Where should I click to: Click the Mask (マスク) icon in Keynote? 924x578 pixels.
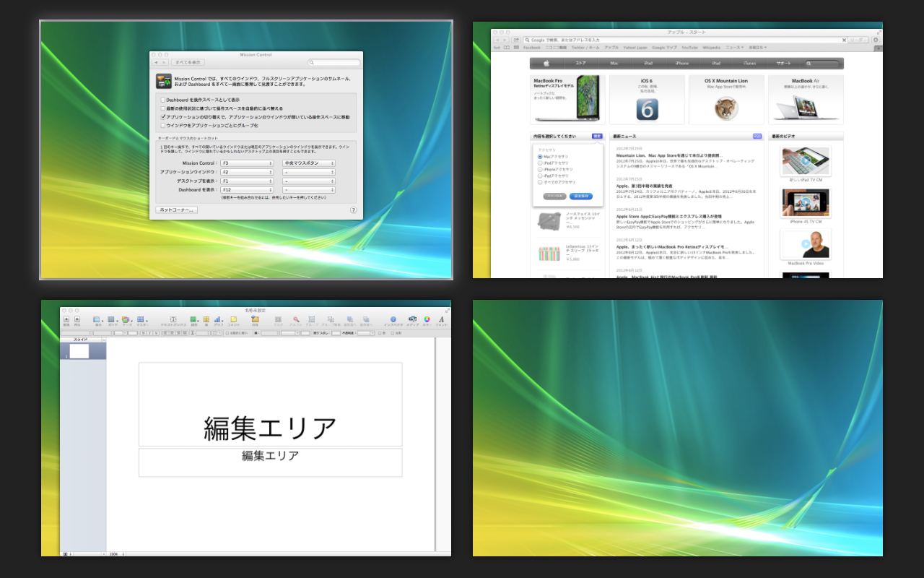[x=278, y=319]
